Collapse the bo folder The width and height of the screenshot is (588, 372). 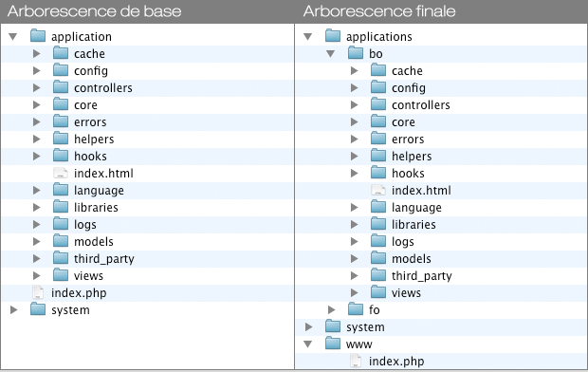(330, 54)
